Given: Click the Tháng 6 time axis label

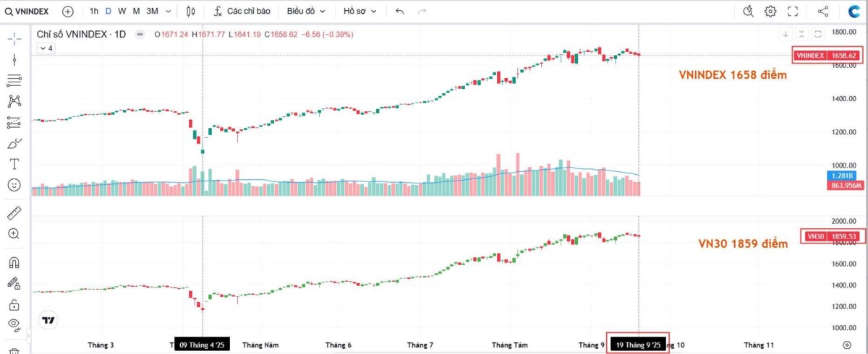Looking at the screenshot, I should pos(339,345).
